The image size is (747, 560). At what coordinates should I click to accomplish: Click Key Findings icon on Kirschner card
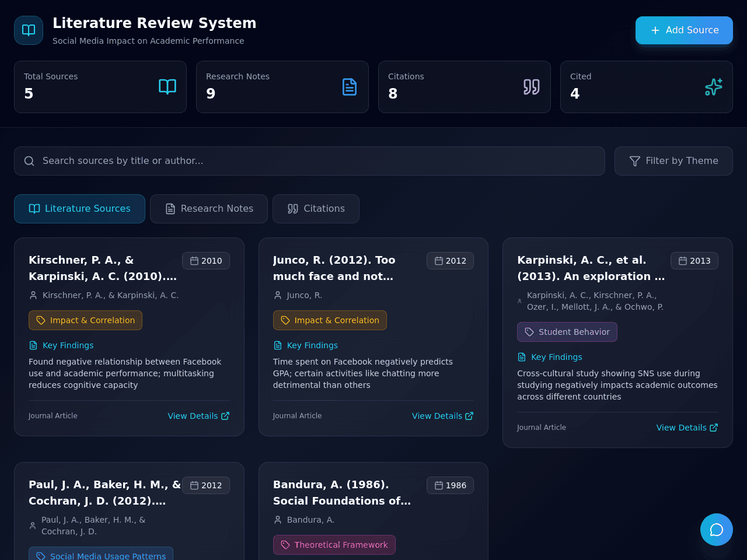click(x=33, y=345)
